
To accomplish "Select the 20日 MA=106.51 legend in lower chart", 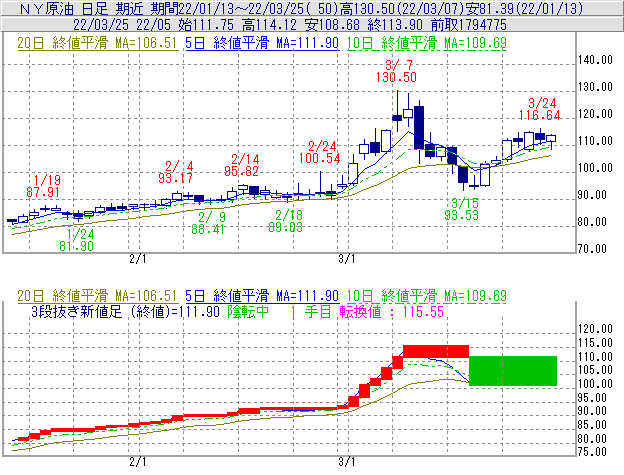I will pyautogui.click(x=97, y=296).
